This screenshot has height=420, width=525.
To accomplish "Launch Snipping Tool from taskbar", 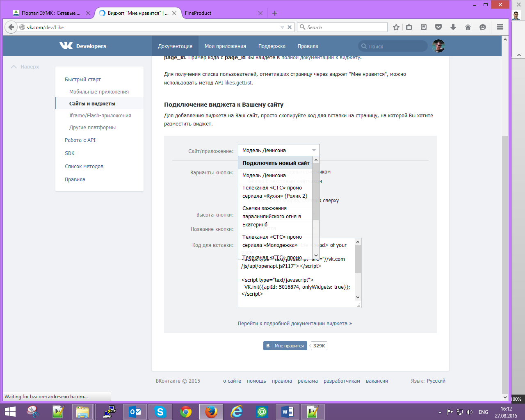I will (x=33, y=412).
